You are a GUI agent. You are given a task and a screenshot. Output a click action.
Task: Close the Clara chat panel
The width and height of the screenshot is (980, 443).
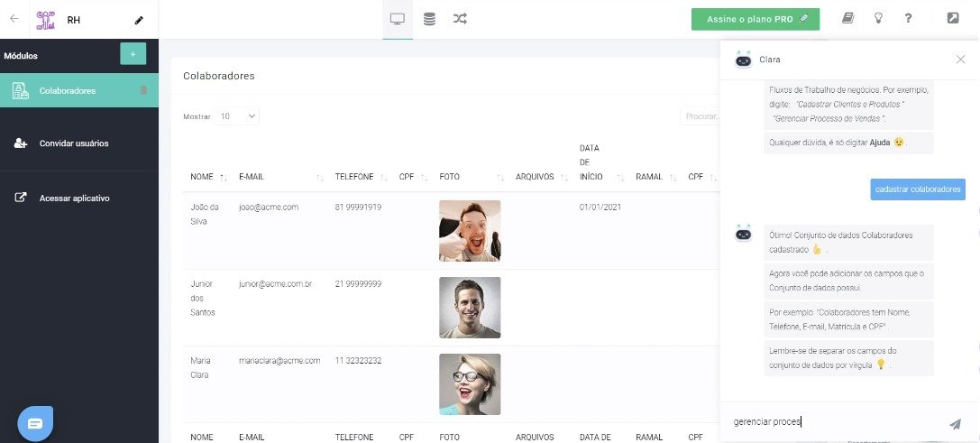pyautogui.click(x=961, y=60)
